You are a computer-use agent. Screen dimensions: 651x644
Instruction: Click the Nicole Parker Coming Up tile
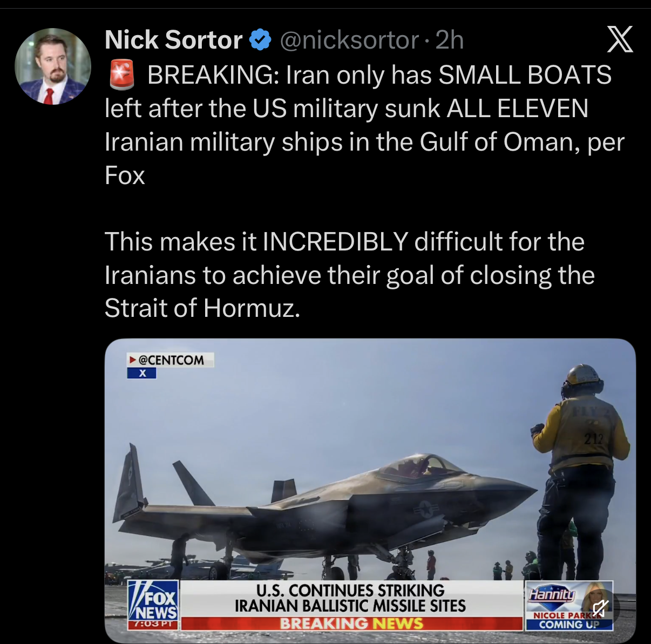click(x=569, y=606)
